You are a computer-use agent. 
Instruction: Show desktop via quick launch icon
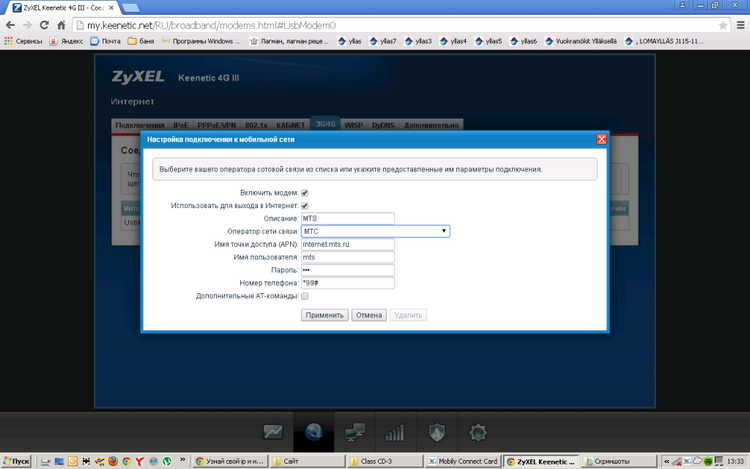(x=59, y=461)
